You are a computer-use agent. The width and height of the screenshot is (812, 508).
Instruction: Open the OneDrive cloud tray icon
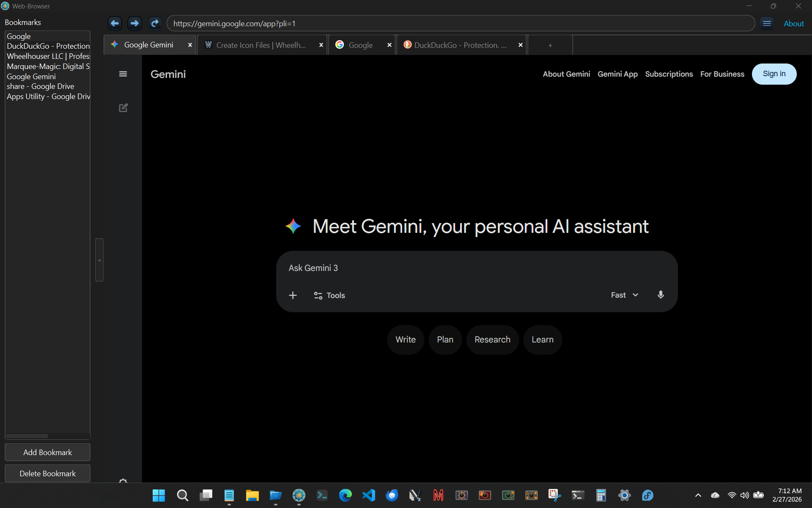click(715, 495)
